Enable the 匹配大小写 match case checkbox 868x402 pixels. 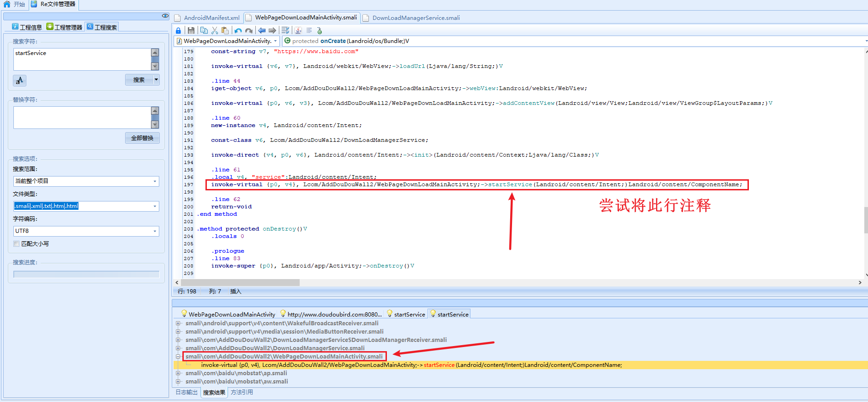(17, 244)
